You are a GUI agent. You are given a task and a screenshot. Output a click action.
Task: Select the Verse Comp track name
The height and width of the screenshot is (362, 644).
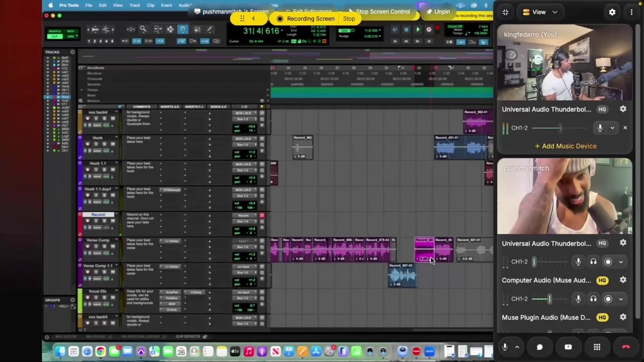point(97,240)
